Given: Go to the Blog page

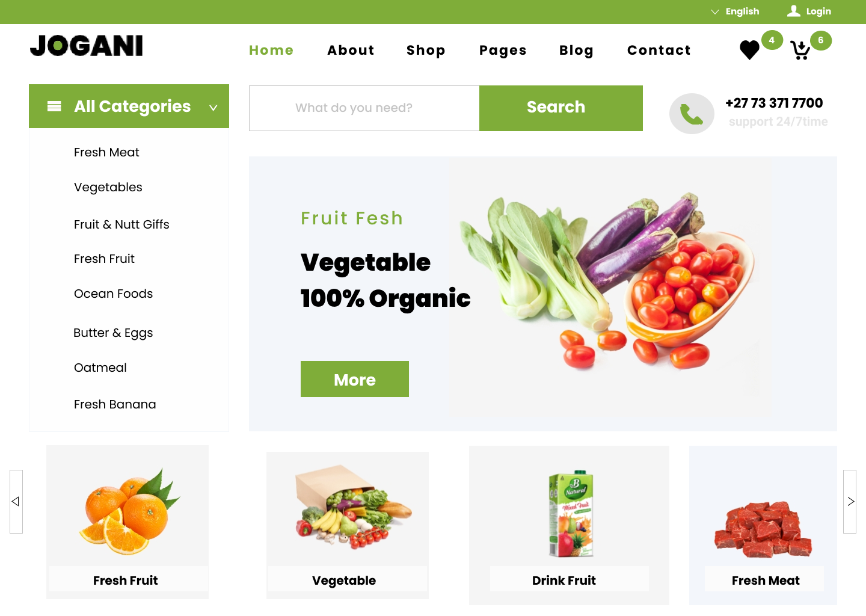Looking at the screenshot, I should 576,51.
